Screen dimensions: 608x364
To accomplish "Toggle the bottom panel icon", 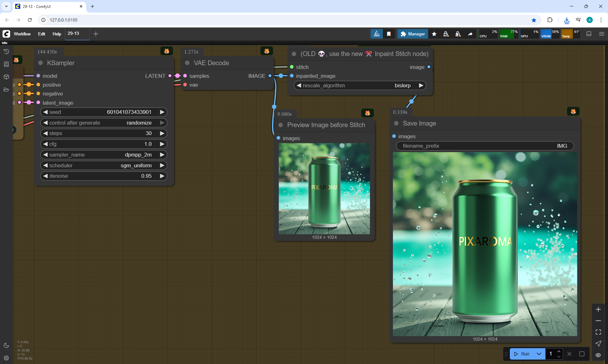I will [x=589, y=34].
